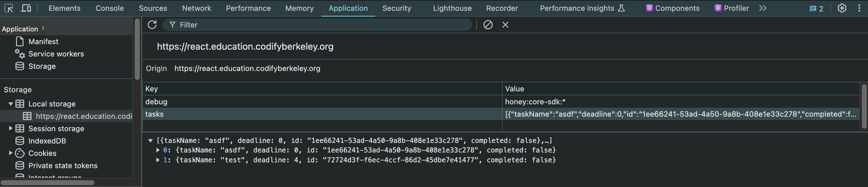The image size is (868, 187).
Task: Collapse the Local storage tree node
Action: click(11, 104)
